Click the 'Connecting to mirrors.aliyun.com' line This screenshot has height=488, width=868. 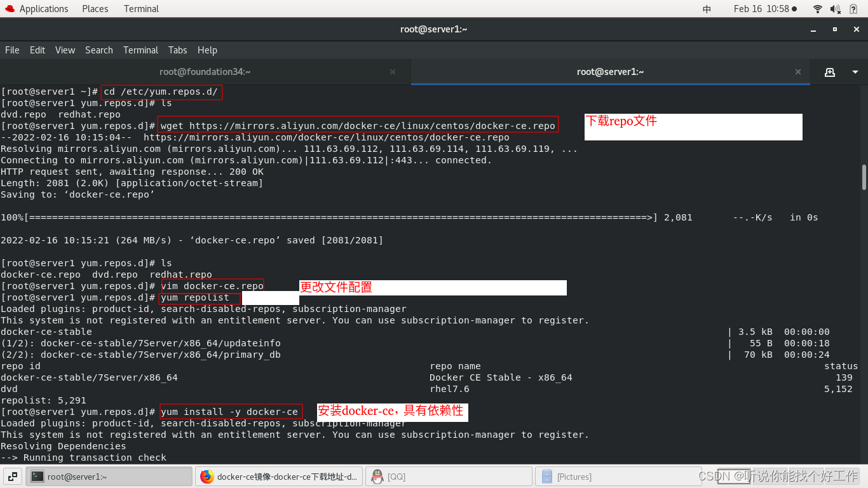pyautogui.click(x=247, y=160)
